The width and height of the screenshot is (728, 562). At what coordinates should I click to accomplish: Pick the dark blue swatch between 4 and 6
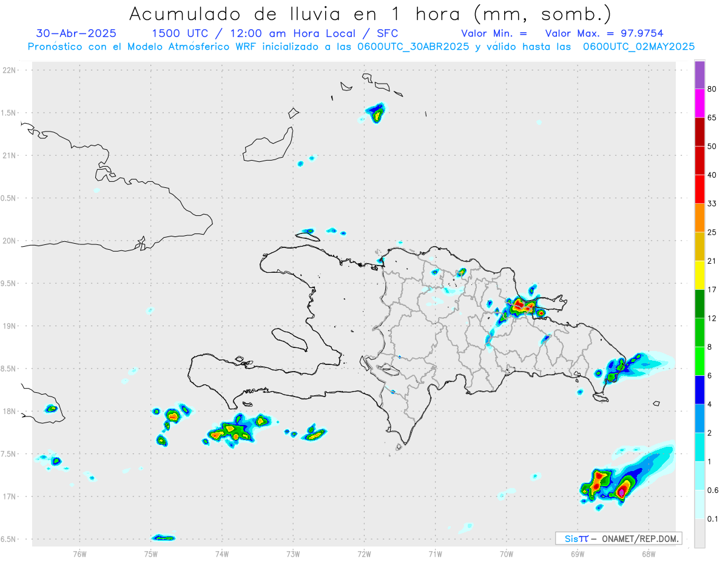click(x=699, y=390)
